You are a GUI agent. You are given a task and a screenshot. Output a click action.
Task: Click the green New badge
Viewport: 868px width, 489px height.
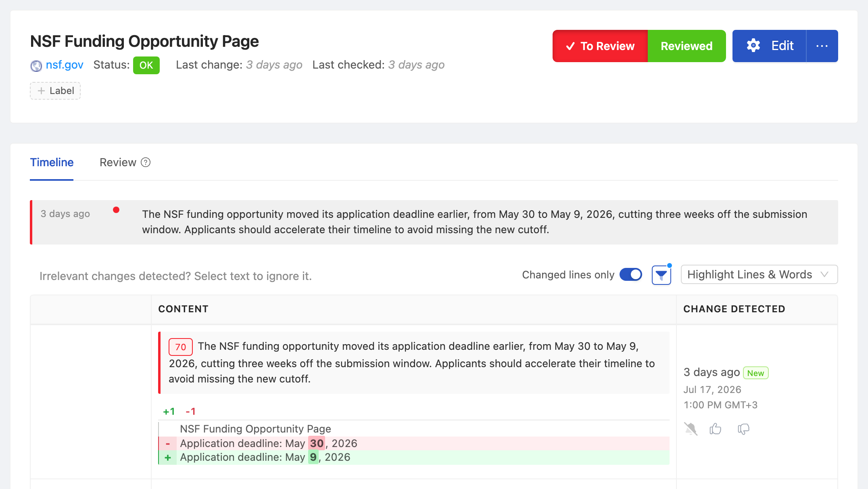(755, 373)
